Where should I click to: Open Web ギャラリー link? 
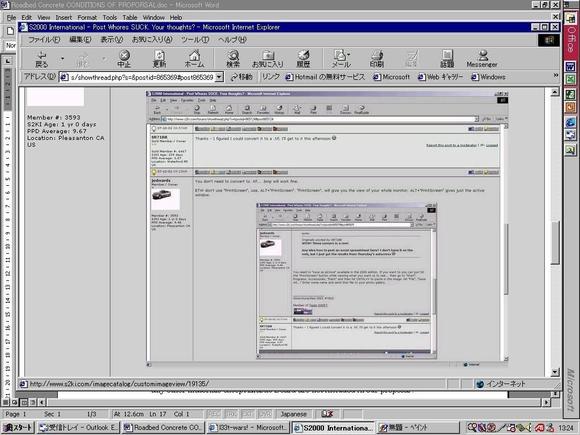click(441, 77)
